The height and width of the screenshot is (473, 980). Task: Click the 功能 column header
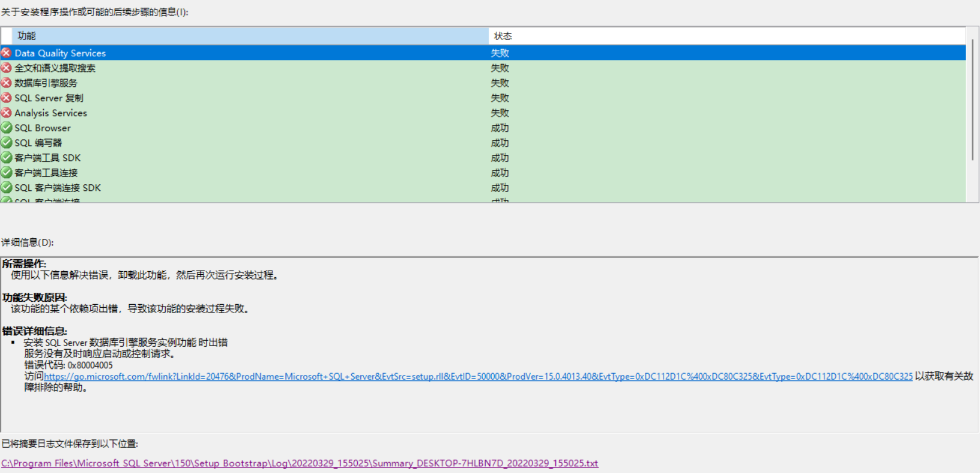pyautogui.click(x=250, y=36)
